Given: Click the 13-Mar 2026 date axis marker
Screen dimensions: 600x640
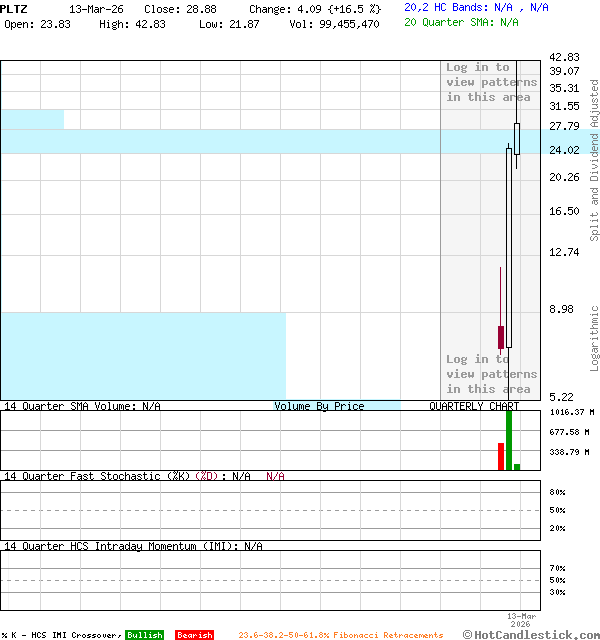Looking at the screenshot, I should click(x=521, y=620).
